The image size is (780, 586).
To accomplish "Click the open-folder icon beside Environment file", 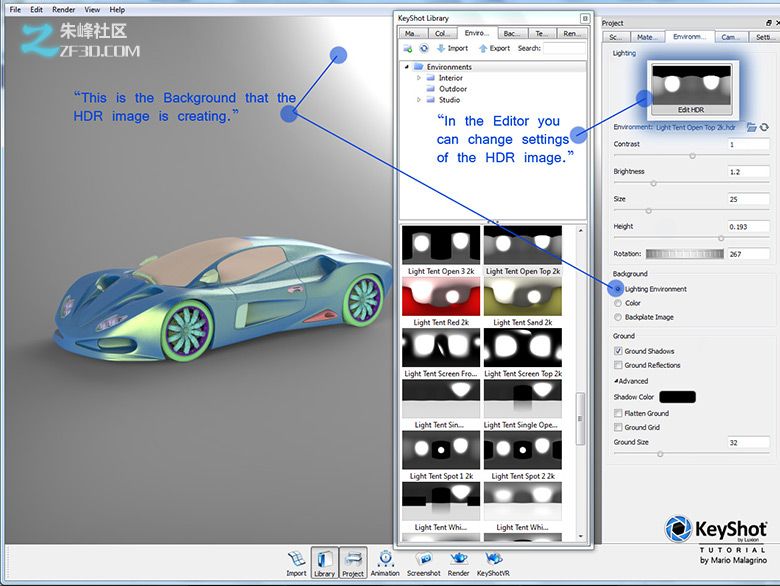I will [751, 127].
